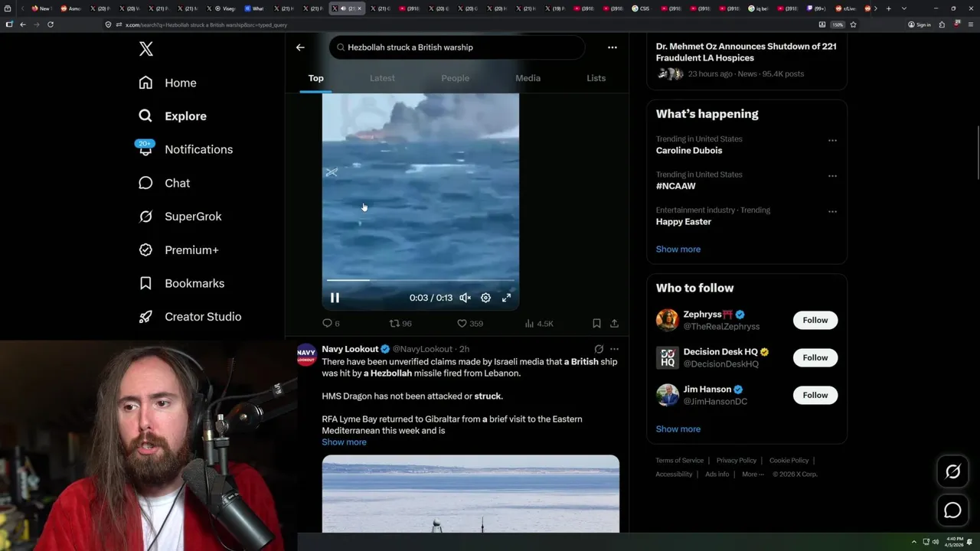Open the floating Grok button
980x551 pixels.
coord(952,472)
